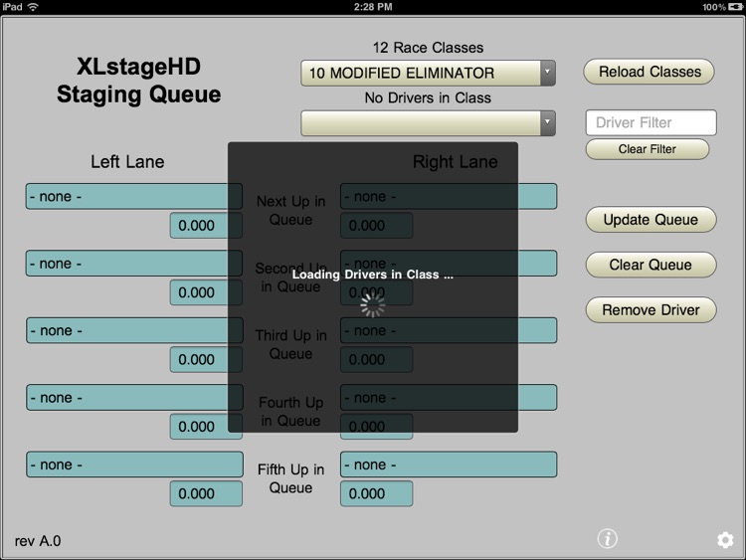Click the 'Left Lane' heading
This screenshot has height=560, width=746.
pos(127,162)
